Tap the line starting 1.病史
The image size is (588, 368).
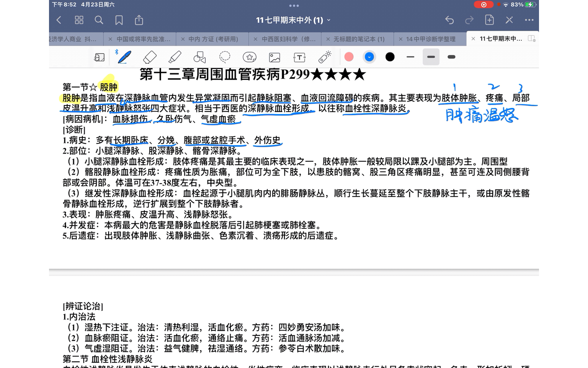point(172,140)
